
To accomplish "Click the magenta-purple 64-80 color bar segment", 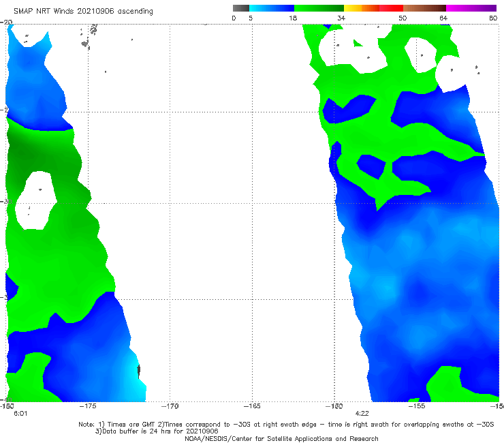I will point(471,8).
